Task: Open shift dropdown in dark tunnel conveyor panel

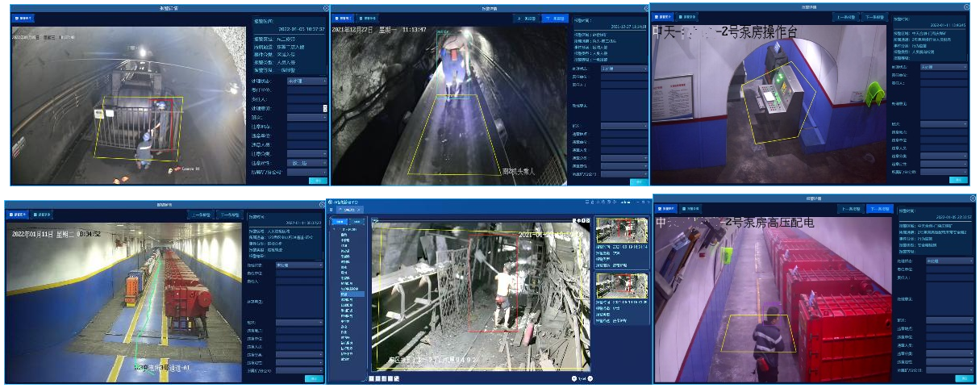Action: pyautogui.click(x=623, y=126)
